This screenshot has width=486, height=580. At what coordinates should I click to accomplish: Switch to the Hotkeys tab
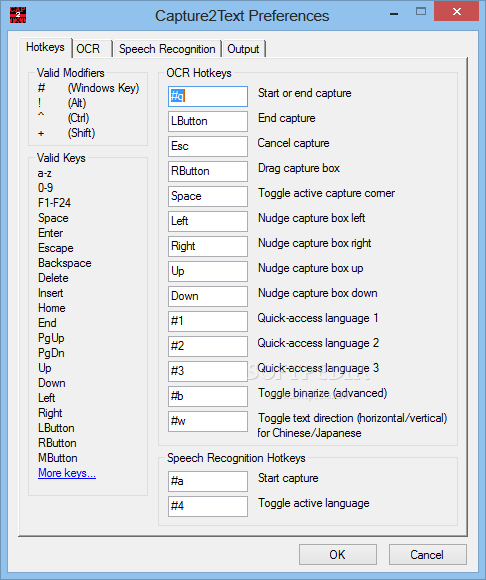coord(45,47)
